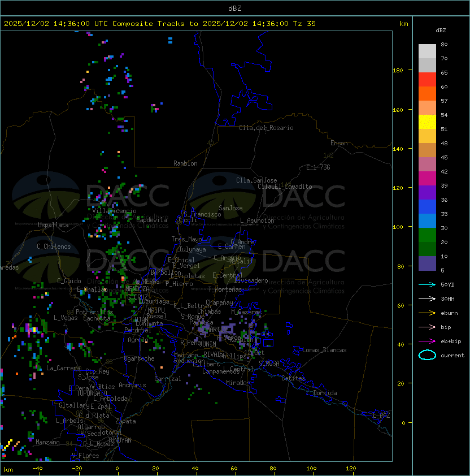Click the Ramblon map label
Screen dimensions: 470x476
tap(185, 163)
